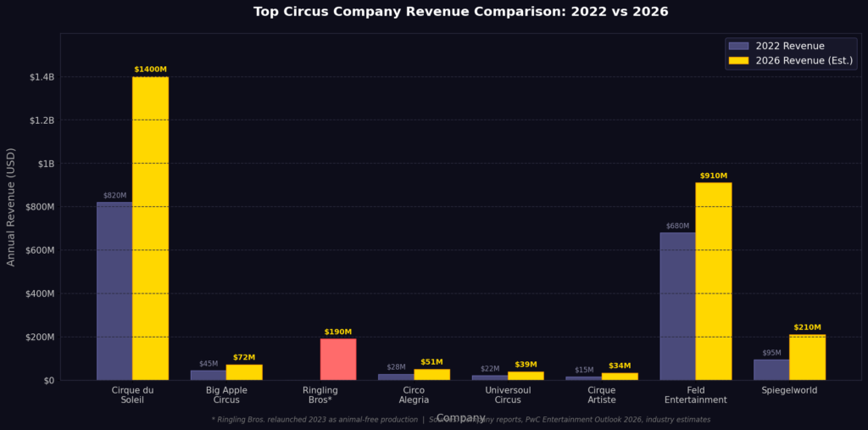
Task: Click the 'Ringling Bros*' axis label
Action: 320,395
